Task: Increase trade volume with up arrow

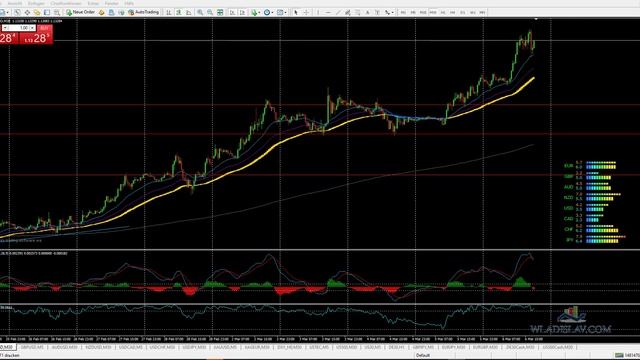Action: point(33,28)
